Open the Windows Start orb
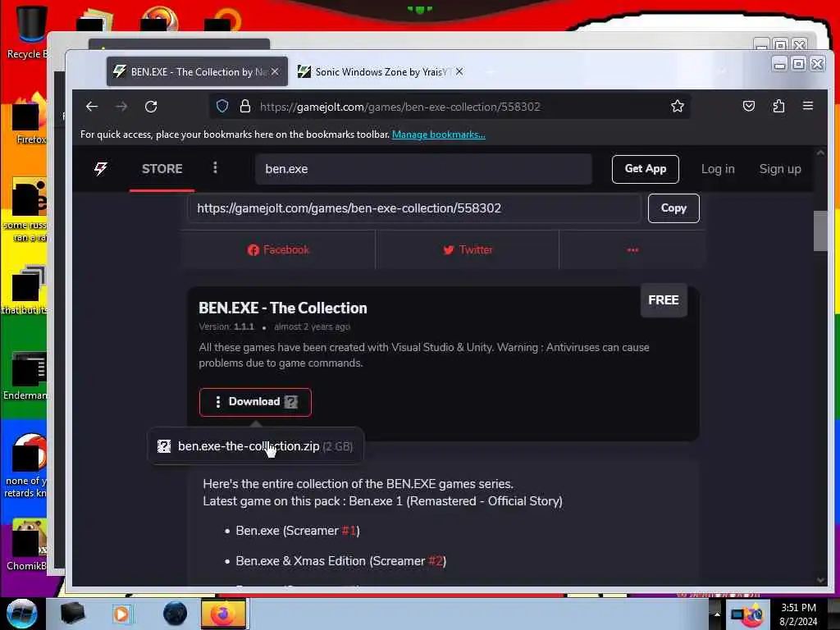The height and width of the screenshot is (630, 840). pyautogui.click(x=22, y=614)
